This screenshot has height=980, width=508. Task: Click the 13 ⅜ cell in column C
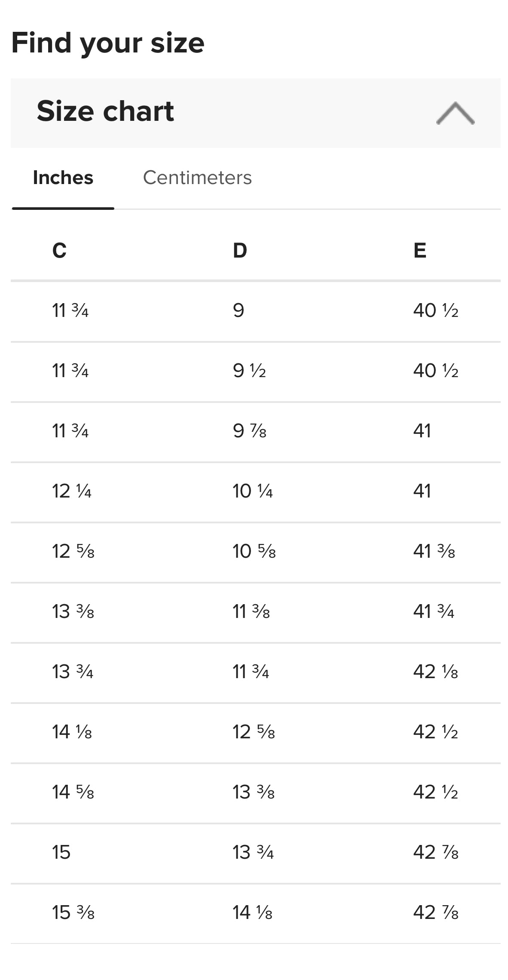coord(73,611)
